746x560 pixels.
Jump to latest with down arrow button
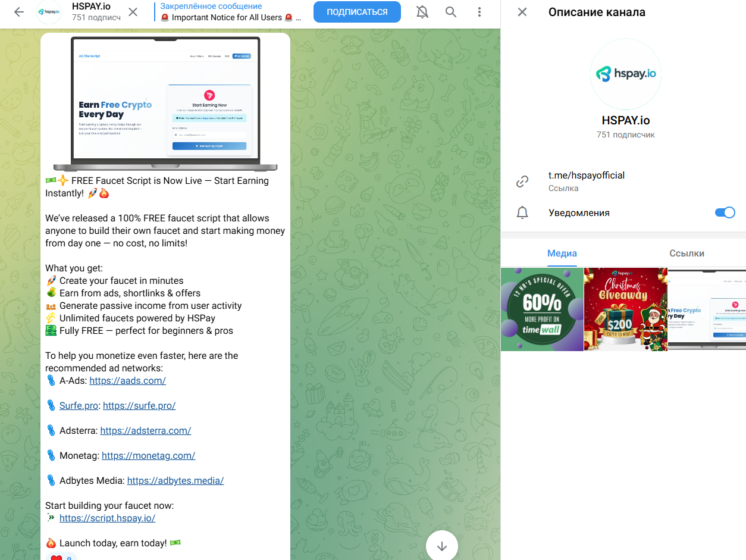pyautogui.click(x=442, y=546)
